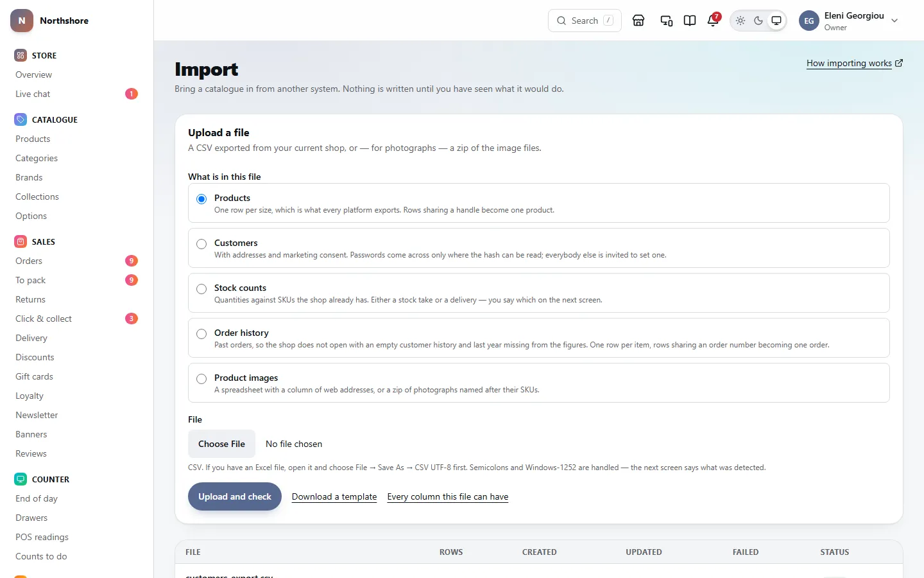Select the Customers radio option
924x578 pixels.
click(x=201, y=244)
